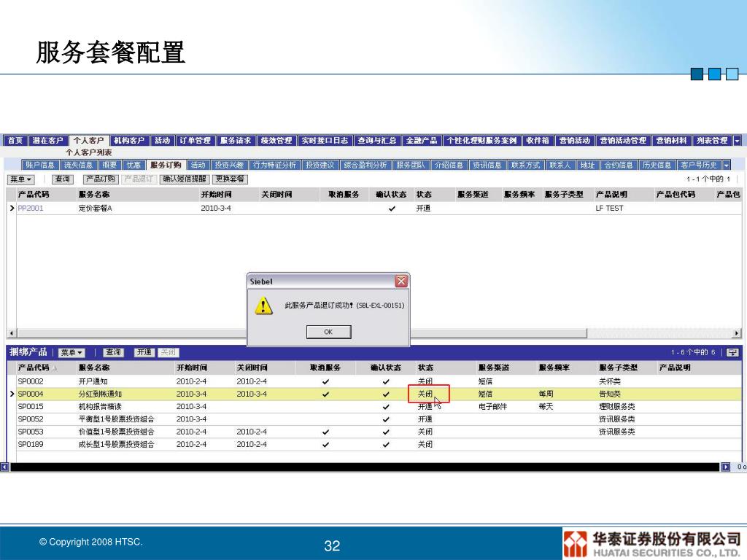The image size is (747, 560).
Task: Click the left scroll arrow of the upper list
Action: [12, 333]
